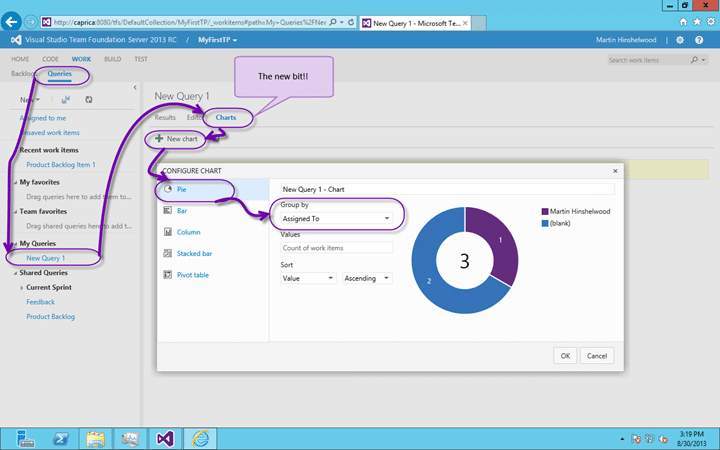The image size is (720, 450).
Task: Open browser home page icon
Action: pos(683,22)
